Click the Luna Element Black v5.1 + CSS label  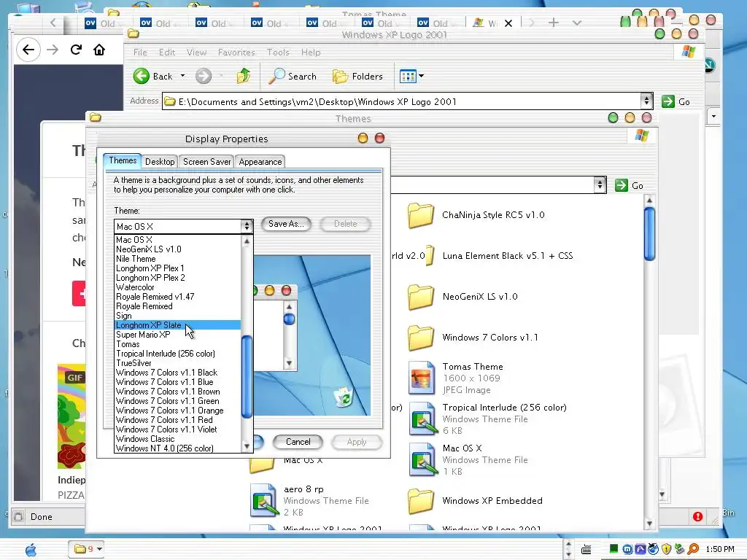click(x=508, y=256)
